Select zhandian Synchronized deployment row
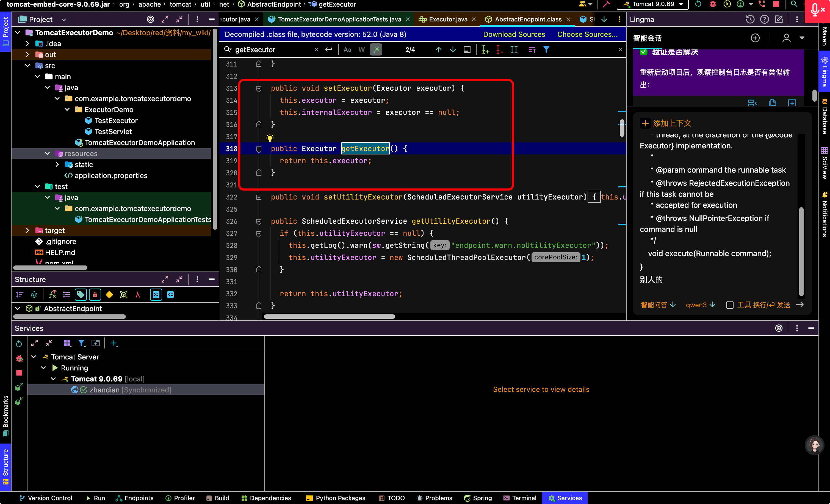Screen dimensions: 830x504 click(145, 390)
